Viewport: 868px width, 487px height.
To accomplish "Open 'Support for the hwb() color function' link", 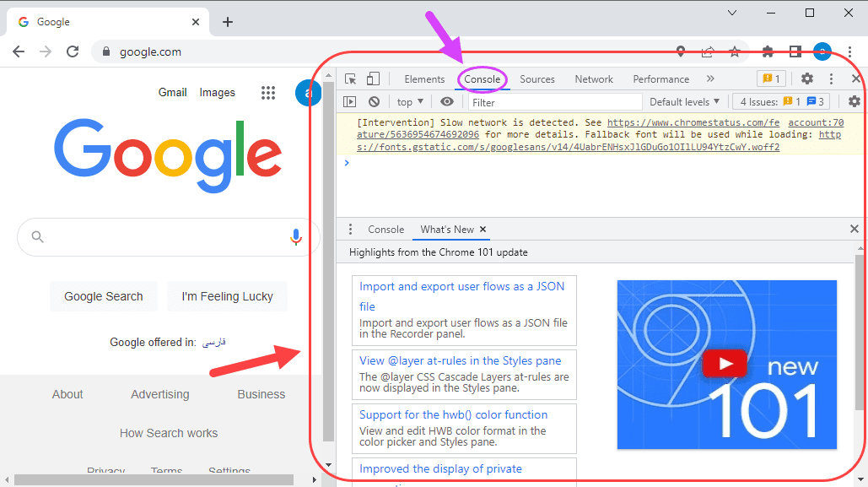I will point(453,415).
